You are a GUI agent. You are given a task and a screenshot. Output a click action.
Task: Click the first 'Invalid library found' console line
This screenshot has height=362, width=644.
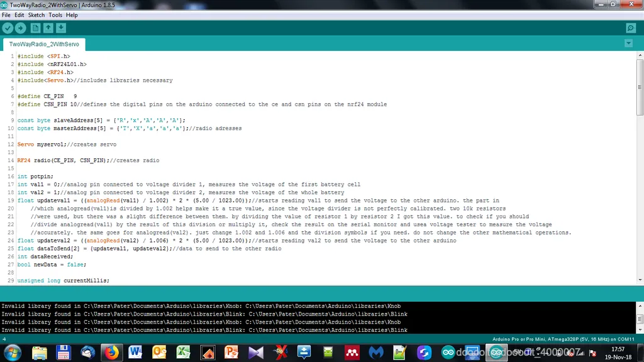201,306
